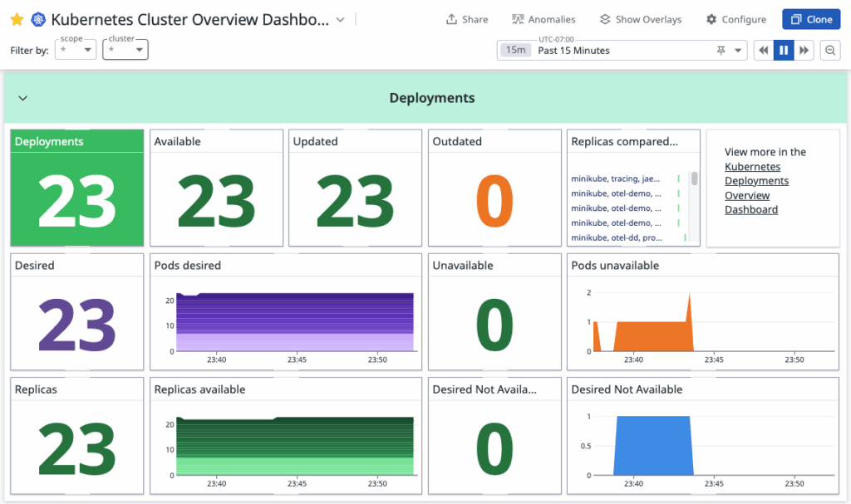The image size is (851, 504).
Task: Click the zoom out magnifier icon
Action: [x=829, y=51]
